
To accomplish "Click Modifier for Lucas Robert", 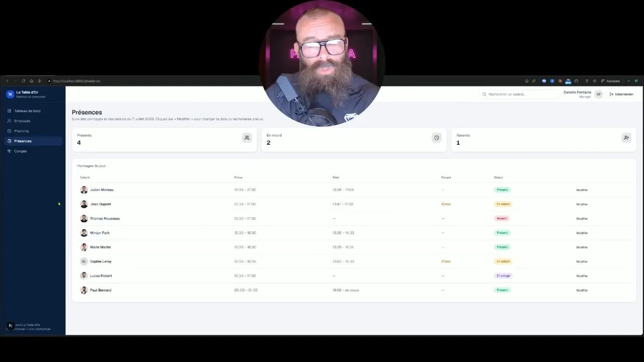I will point(582,276).
